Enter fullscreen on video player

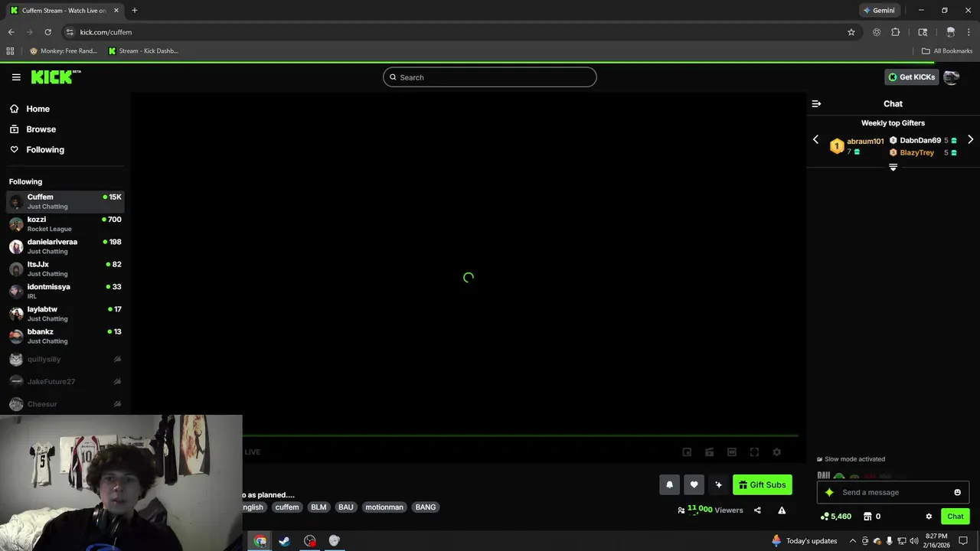point(754,452)
